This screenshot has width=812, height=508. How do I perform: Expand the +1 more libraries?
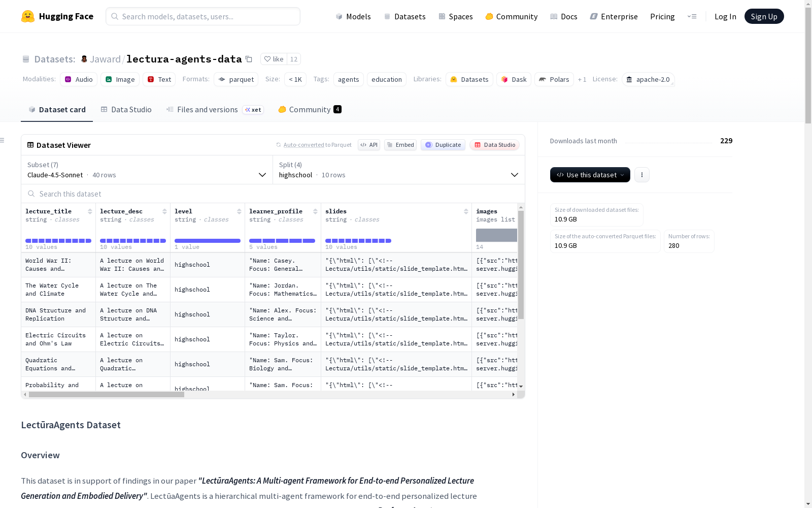pos(582,79)
